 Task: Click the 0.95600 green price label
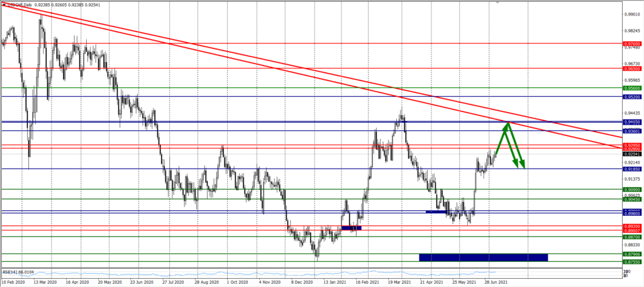click(x=631, y=89)
